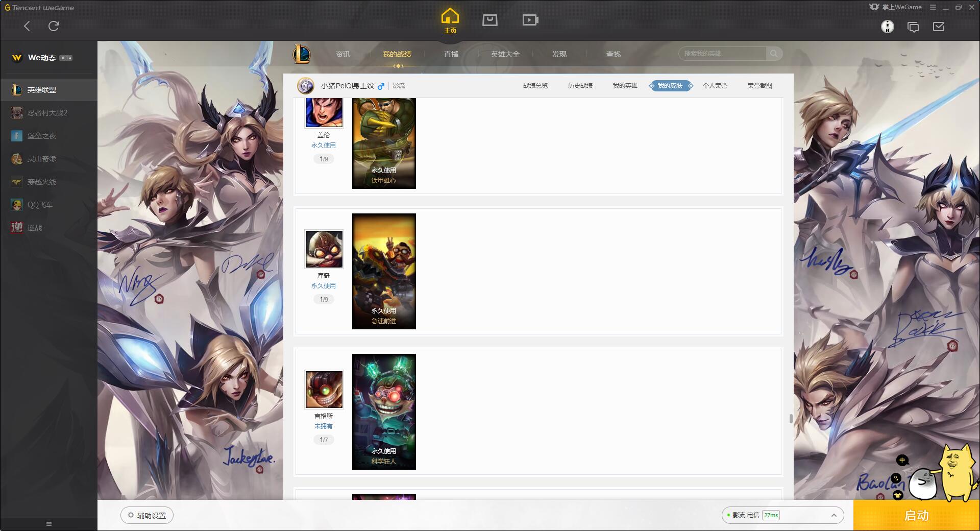Open the store bag icon
The width and height of the screenshot is (980, 531).
click(x=490, y=20)
